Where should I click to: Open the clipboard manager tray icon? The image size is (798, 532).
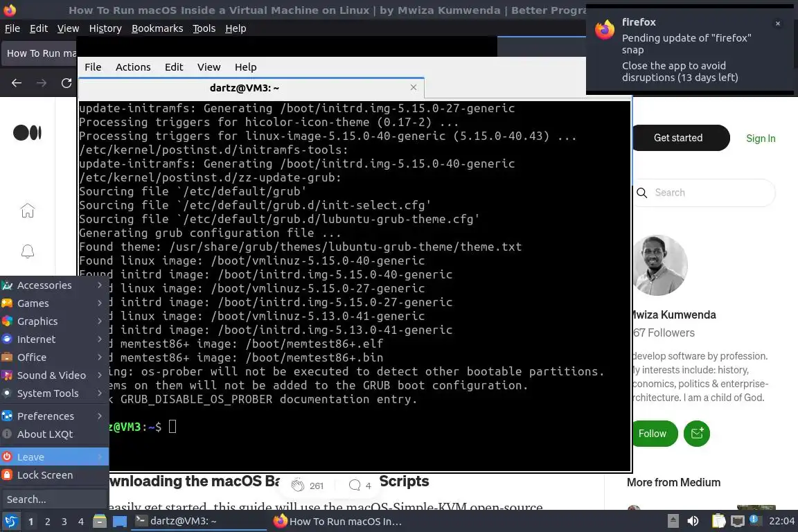[718, 521]
